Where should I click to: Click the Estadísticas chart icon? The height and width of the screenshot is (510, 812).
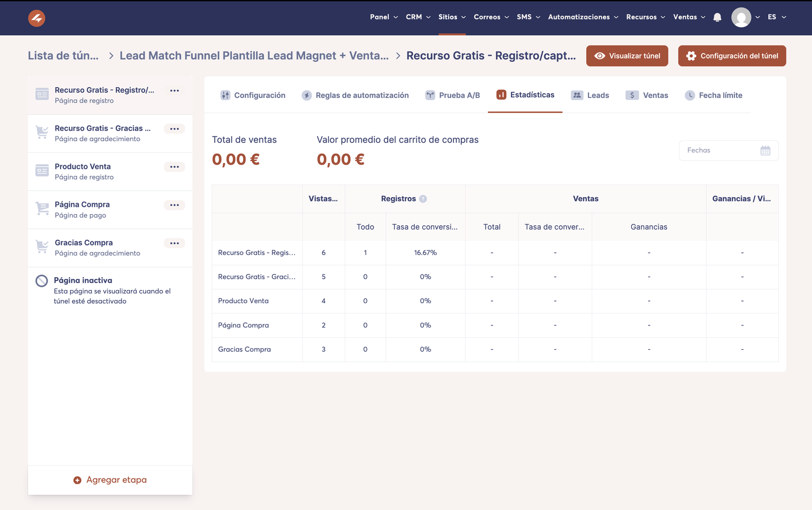coord(501,95)
